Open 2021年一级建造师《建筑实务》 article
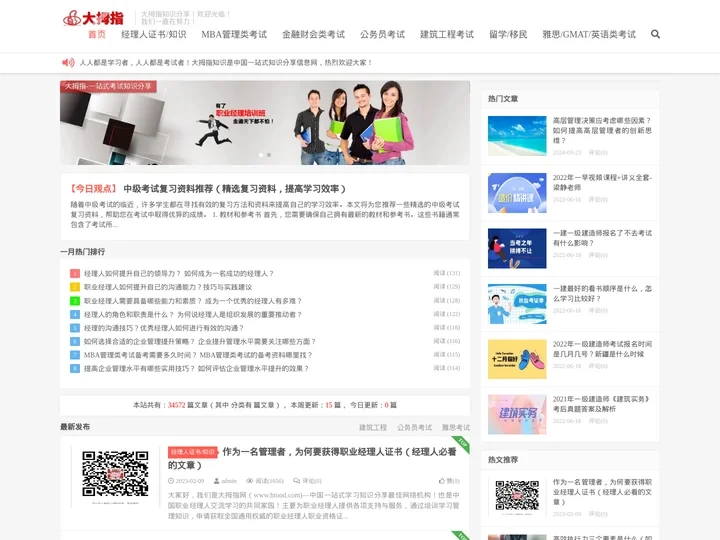This screenshot has width=720, height=540. point(602,404)
